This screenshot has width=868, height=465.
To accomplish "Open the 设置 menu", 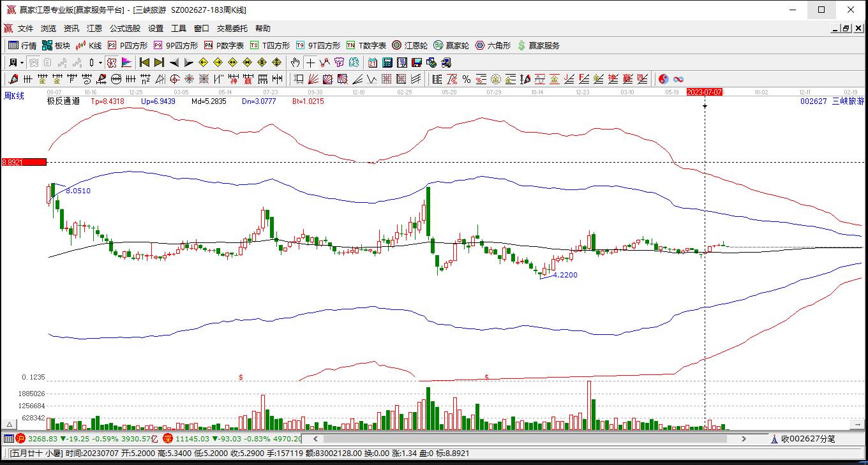I will click(156, 29).
